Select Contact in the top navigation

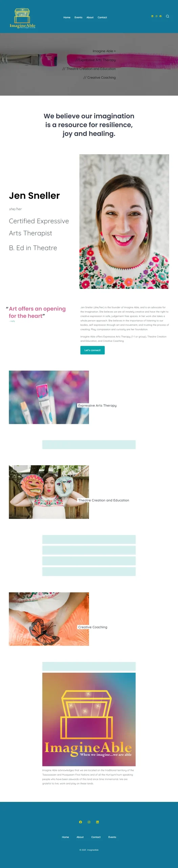pyautogui.click(x=102, y=17)
